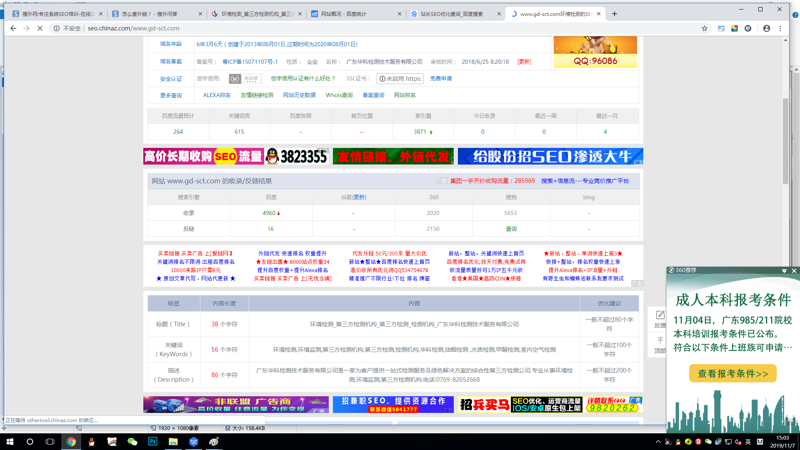Open the Whois查询 link
800x450 pixels.
pos(339,96)
